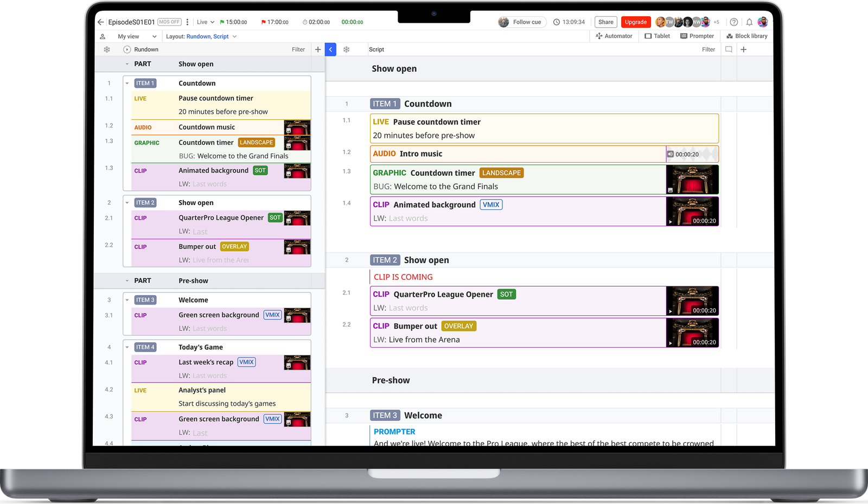Open the three-dot menu next to MOS OFF
This screenshot has width=868, height=504.
(x=188, y=22)
